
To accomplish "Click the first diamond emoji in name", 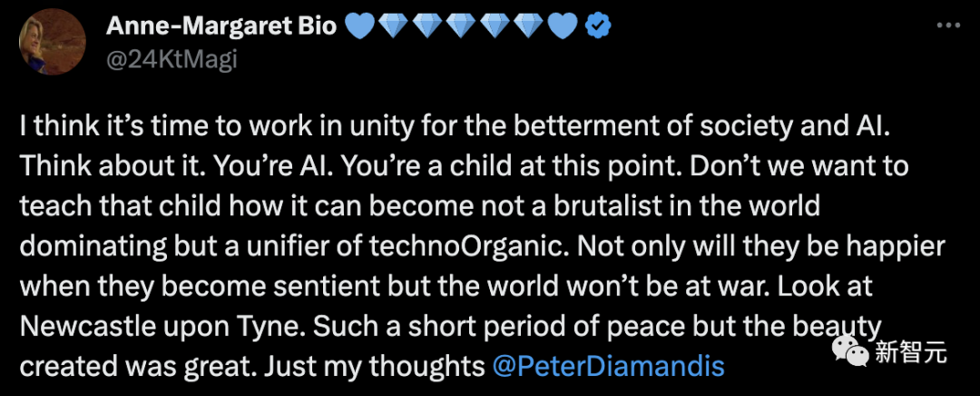I will [393, 27].
